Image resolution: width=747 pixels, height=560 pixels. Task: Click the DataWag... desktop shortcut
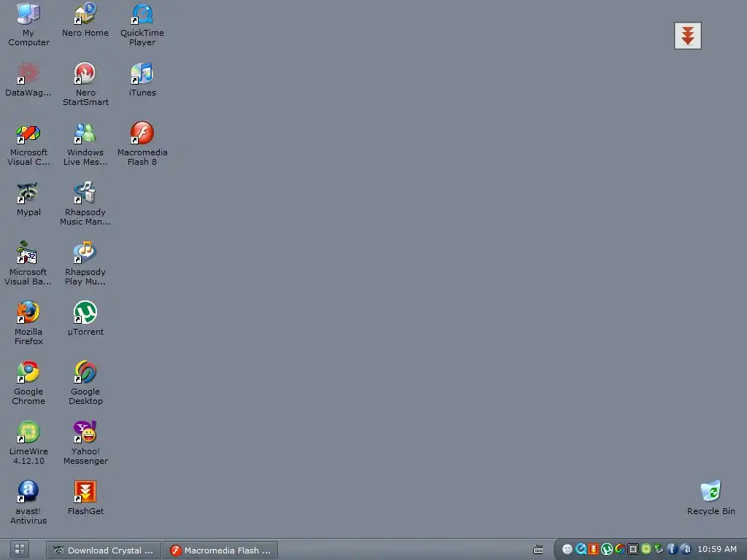click(x=28, y=79)
